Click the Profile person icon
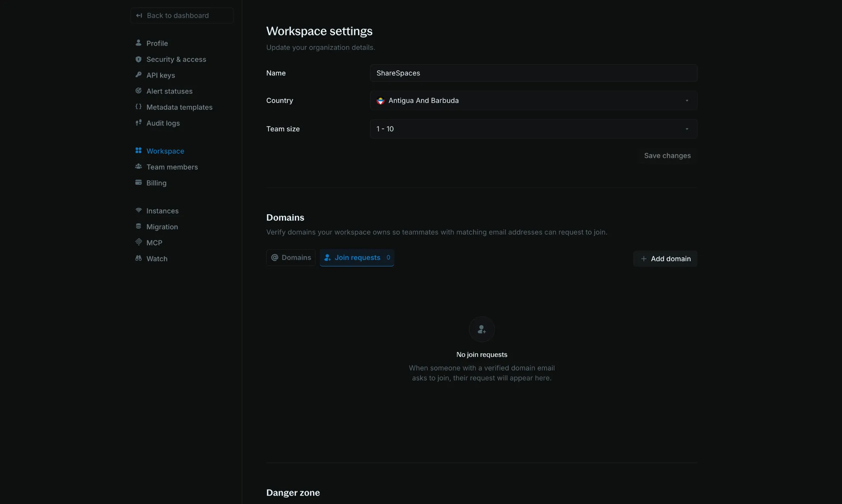The image size is (842, 504). tap(139, 43)
